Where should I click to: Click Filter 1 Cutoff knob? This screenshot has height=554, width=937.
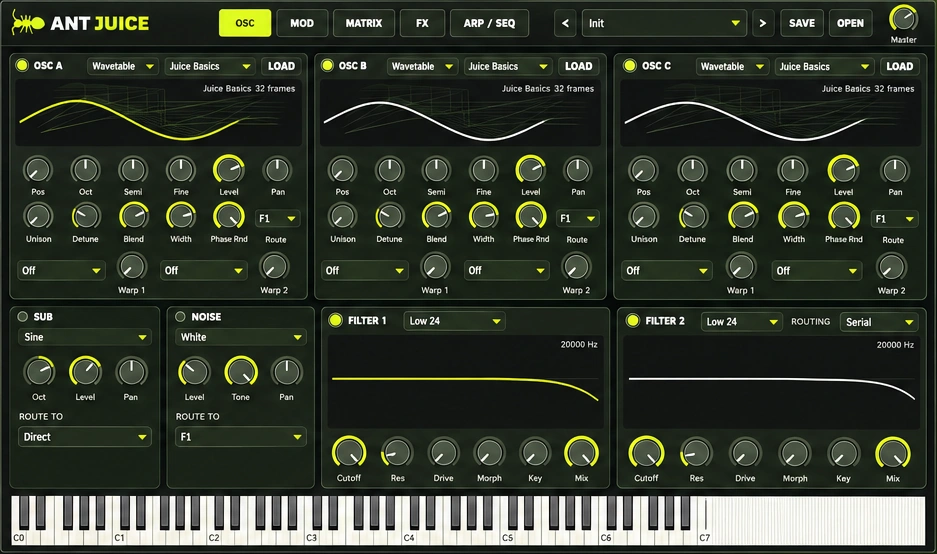click(x=349, y=452)
